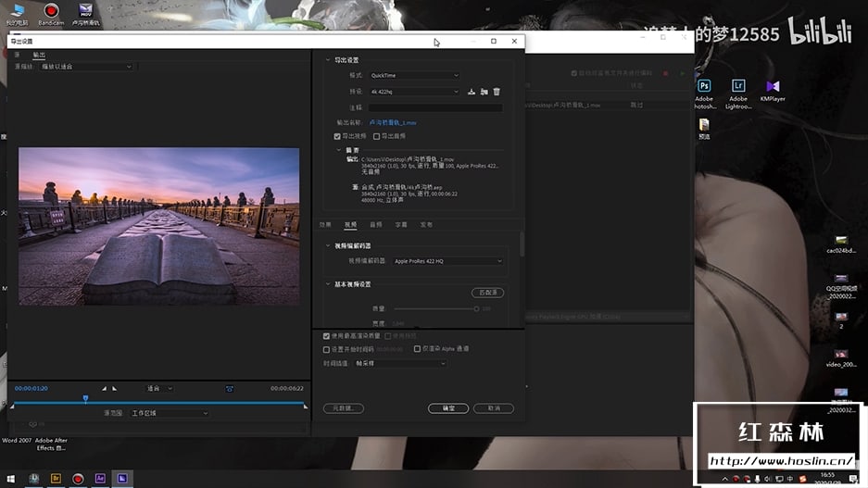Open the 适合 zoom level dropdown
This screenshot has height=488, width=868.
(159, 388)
